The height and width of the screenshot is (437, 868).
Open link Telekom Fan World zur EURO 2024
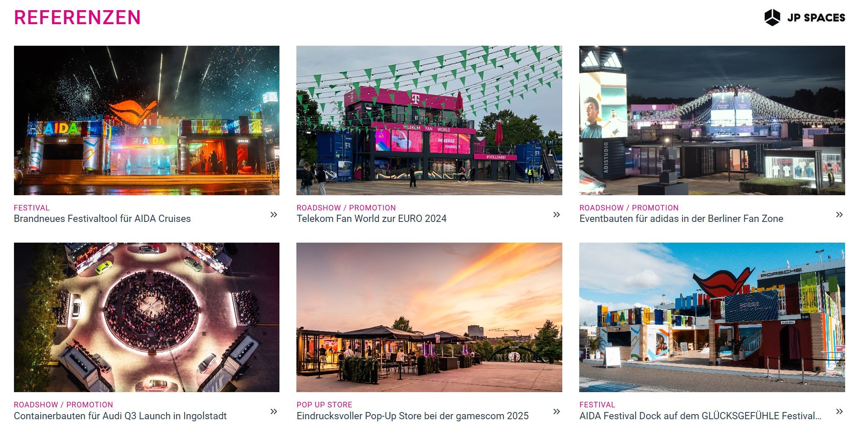(371, 219)
